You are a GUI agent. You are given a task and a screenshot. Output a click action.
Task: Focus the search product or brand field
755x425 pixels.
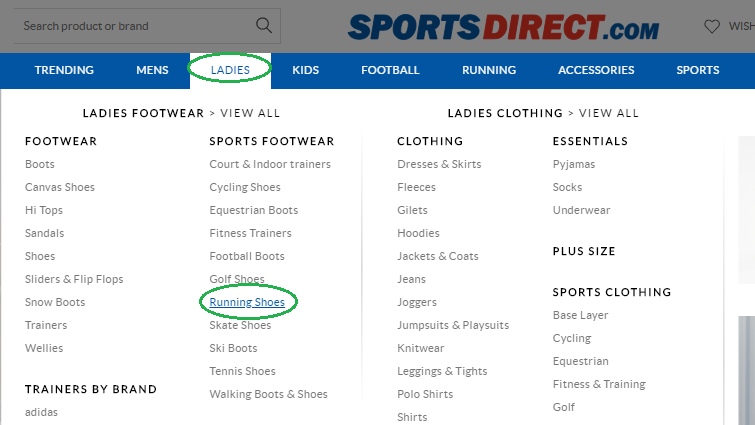coord(147,26)
